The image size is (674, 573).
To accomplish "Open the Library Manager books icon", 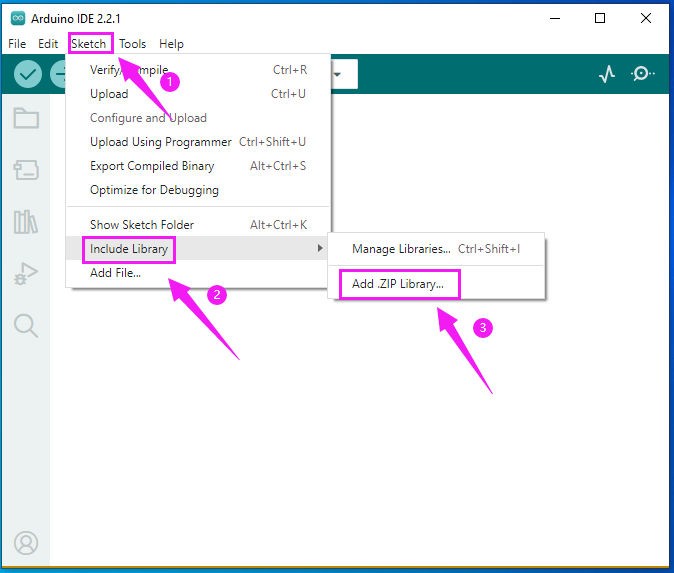I will pos(26,222).
